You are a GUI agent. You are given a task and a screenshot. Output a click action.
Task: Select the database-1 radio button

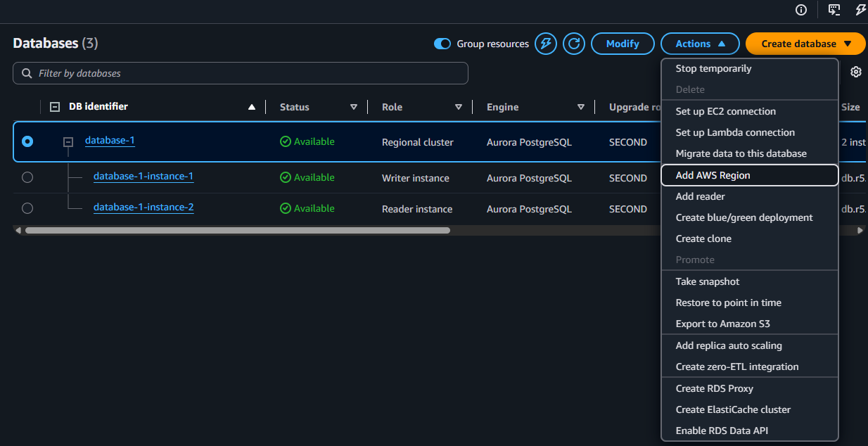27,141
